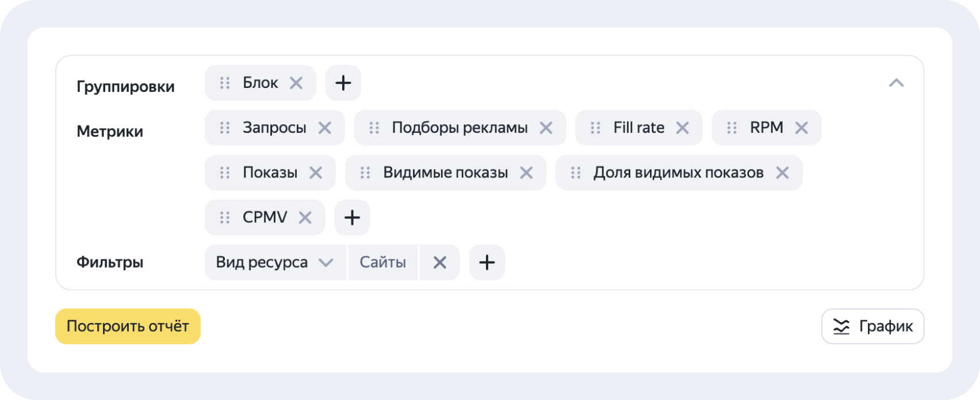Image resolution: width=980 pixels, height=400 pixels.
Task: Click the CPMV metric label
Action: [265, 217]
